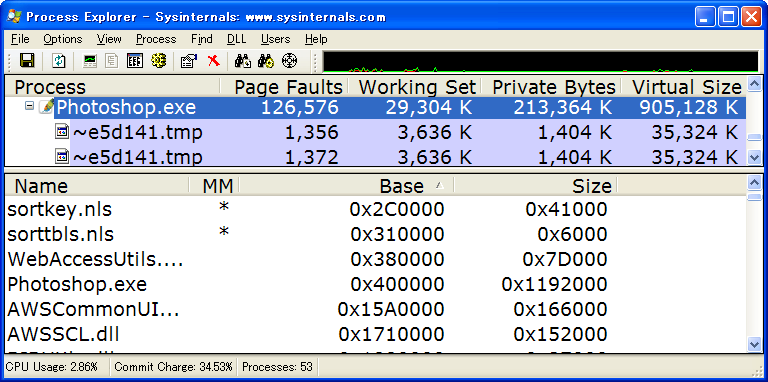Click the binoculars with gear Find icon
The width and height of the screenshot is (768, 382).
pos(266,61)
